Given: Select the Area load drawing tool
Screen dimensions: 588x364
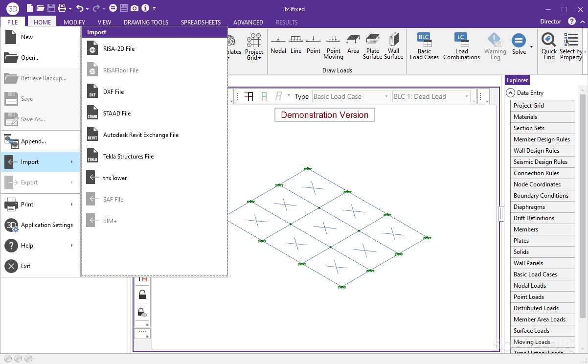Looking at the screenshot, I should tap(353, 45).
